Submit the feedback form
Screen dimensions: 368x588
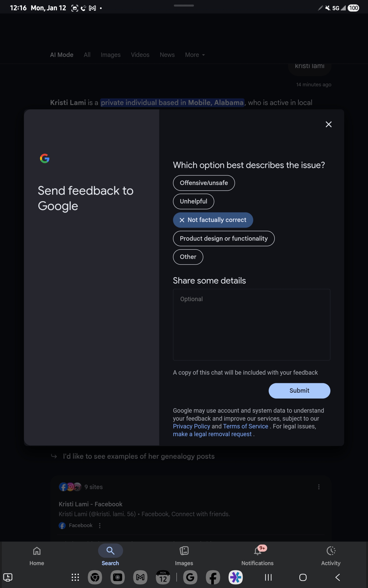(299, 391)
